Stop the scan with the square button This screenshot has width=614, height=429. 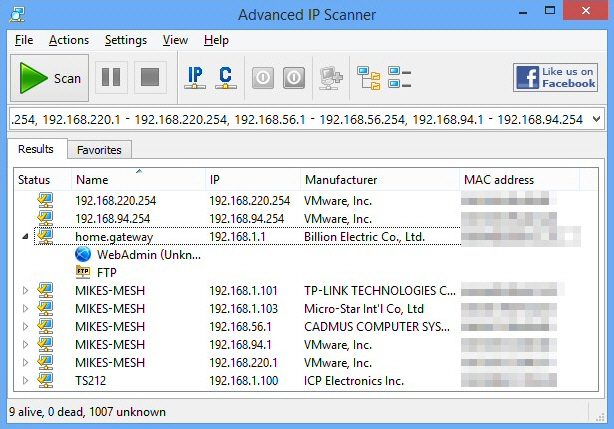(150, 77)
